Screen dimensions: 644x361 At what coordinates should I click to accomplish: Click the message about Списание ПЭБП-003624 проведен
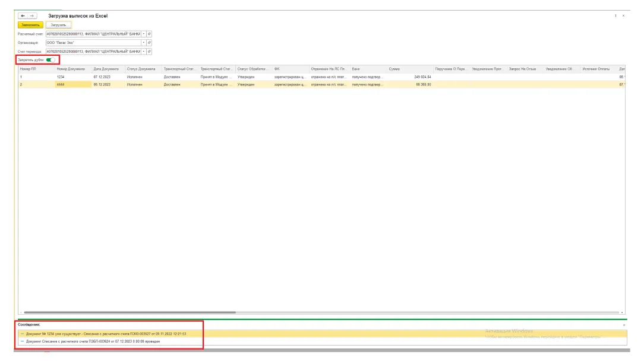click(93, 341)
